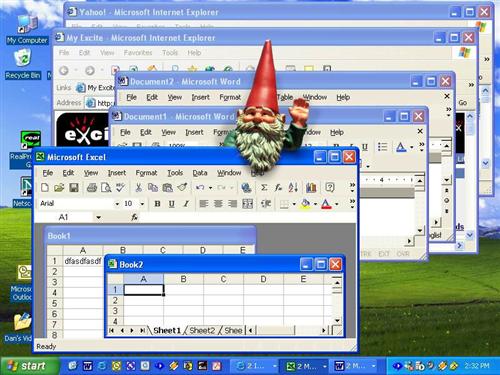
Task: Switch to Sheet2 tab in Book2
Action: pos(202,330)
